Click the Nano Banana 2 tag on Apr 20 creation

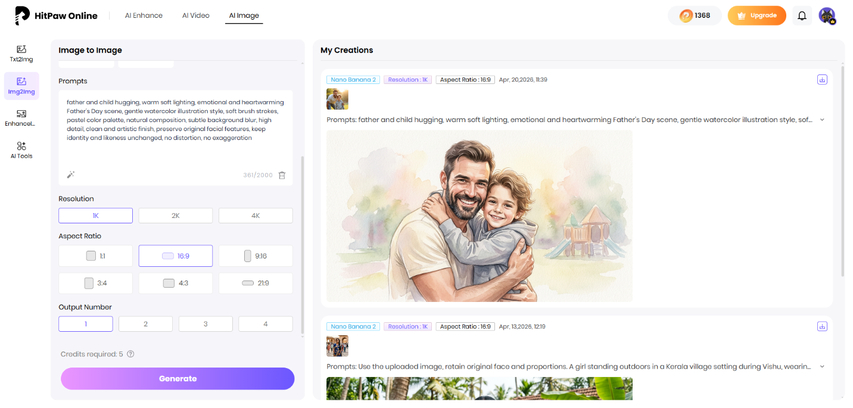[352, 79]
